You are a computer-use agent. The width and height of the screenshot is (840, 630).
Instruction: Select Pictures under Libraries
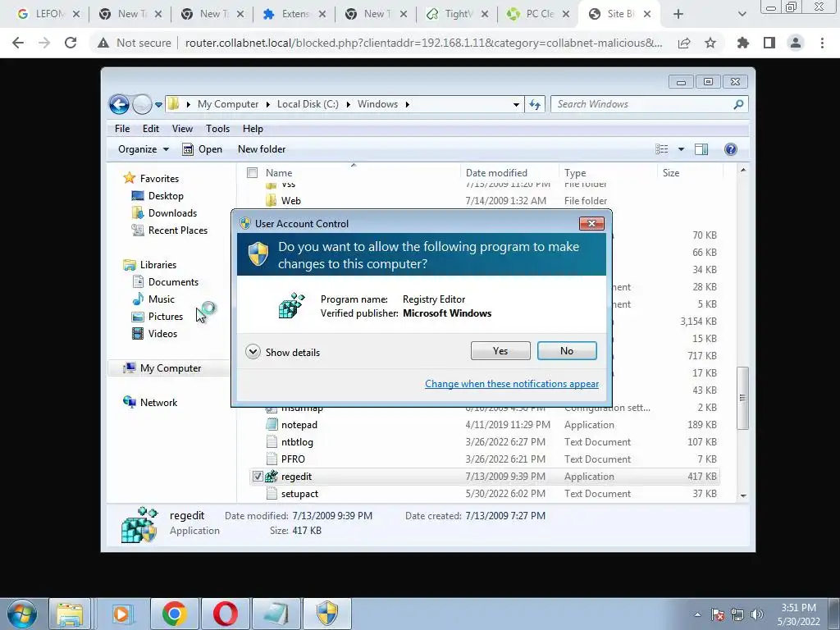pyautogui.click(x=157, y=316)
